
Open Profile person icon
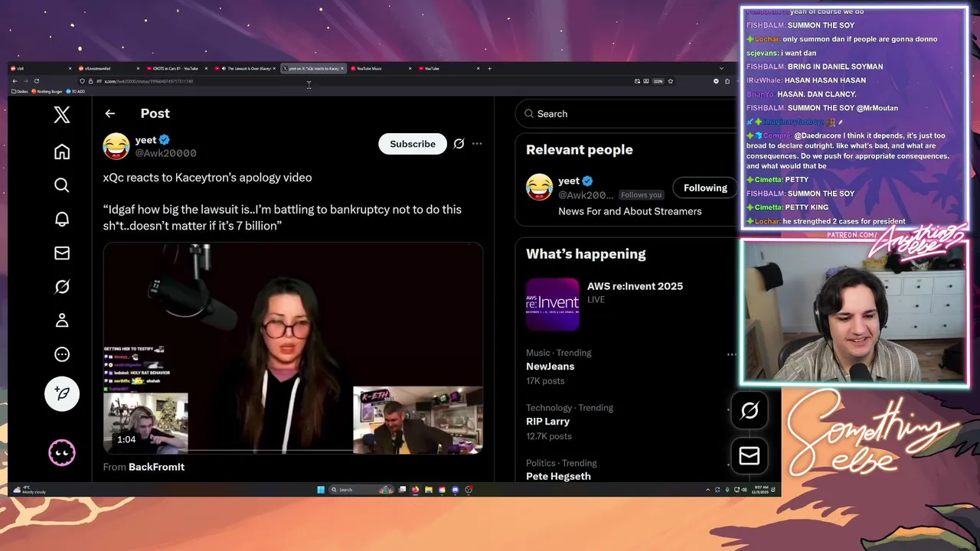pyautogui.click(x=62, y=320)
